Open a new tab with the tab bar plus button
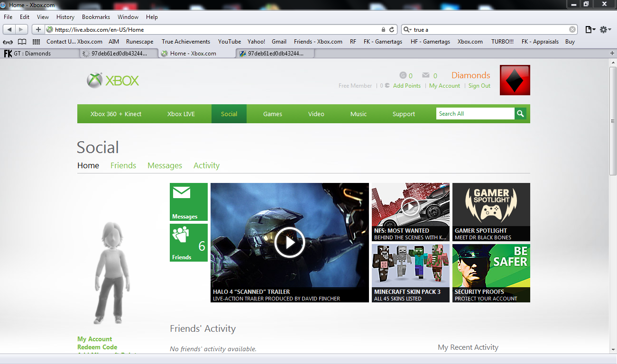This screenshot has width=617, height=364. 612,53
